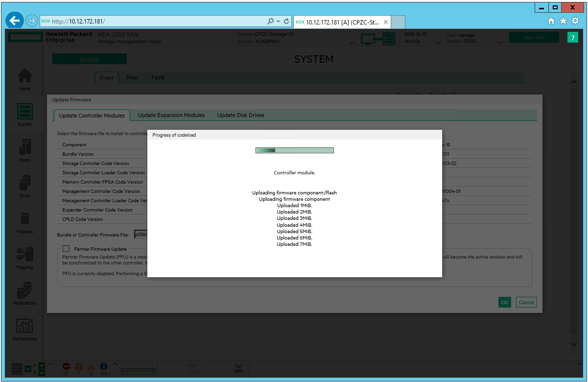Click the critical events red icon

tap(66, 366)
